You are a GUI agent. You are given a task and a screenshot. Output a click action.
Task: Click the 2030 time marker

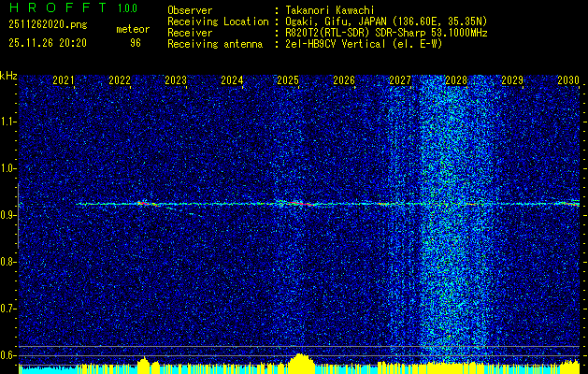[568, 80]
